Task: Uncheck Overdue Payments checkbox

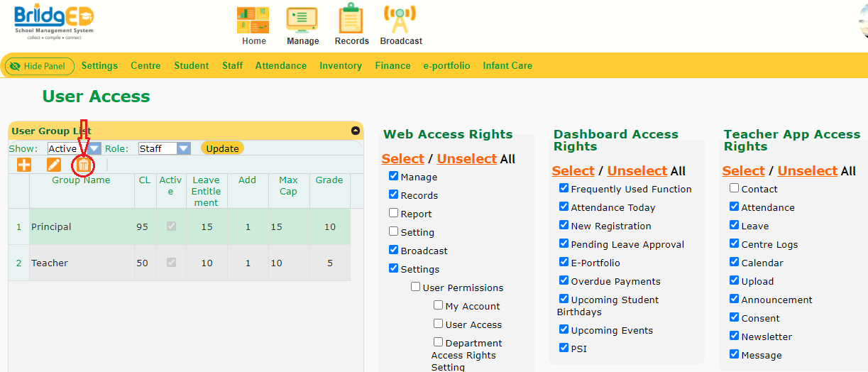Action: [x=564, y=280]
